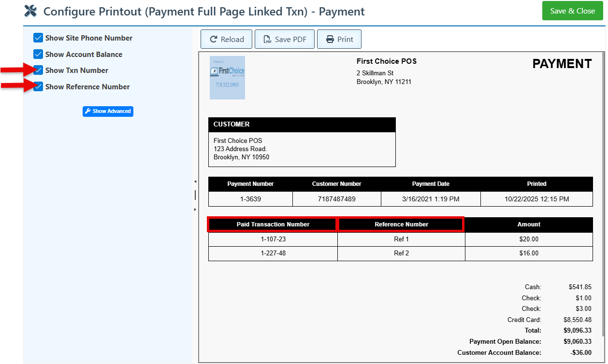Uncheck the Show Site Phone Number checkbox

point(38,38)
